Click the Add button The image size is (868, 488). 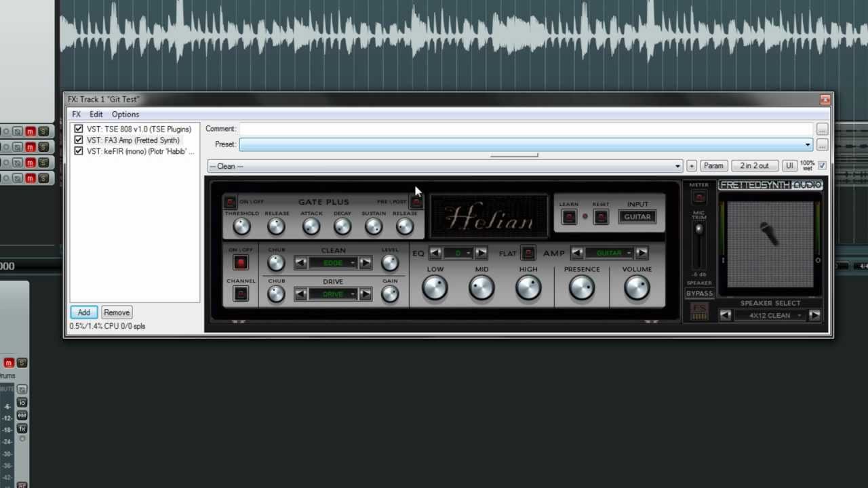click(84, 312)
